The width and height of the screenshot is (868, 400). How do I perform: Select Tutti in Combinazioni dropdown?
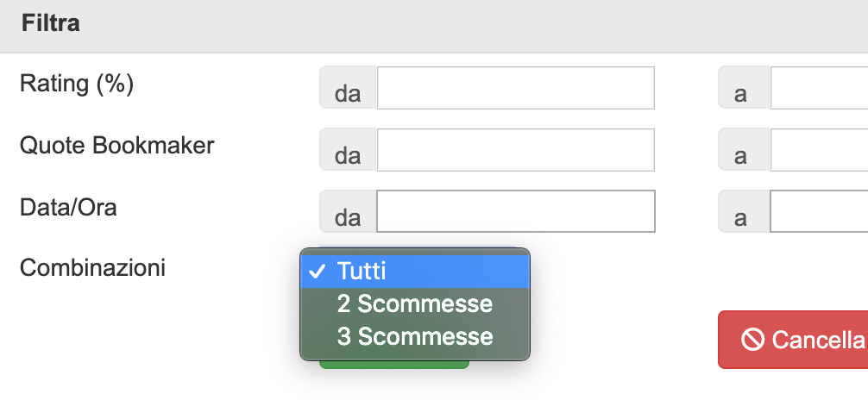(415, 272)
